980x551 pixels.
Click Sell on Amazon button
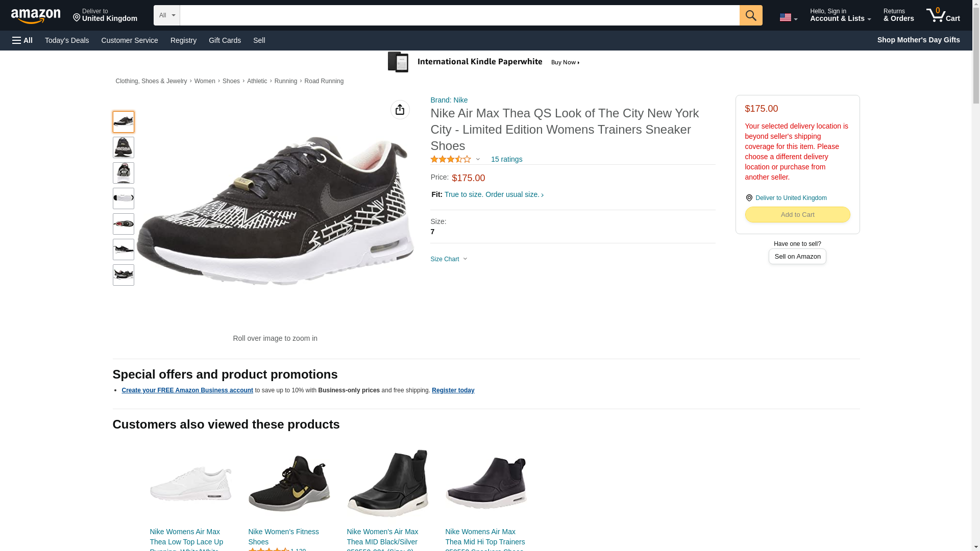pos(797,257)
